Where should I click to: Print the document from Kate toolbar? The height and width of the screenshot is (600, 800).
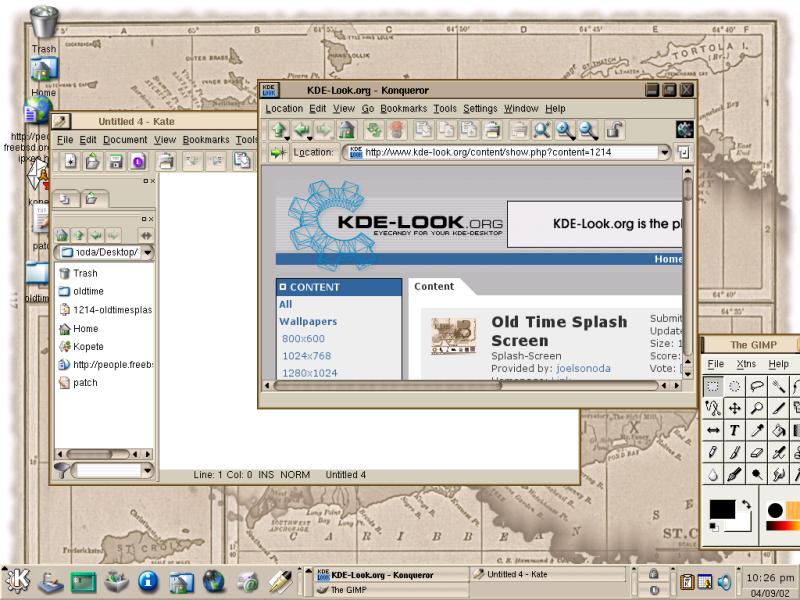tap(165, 161)
